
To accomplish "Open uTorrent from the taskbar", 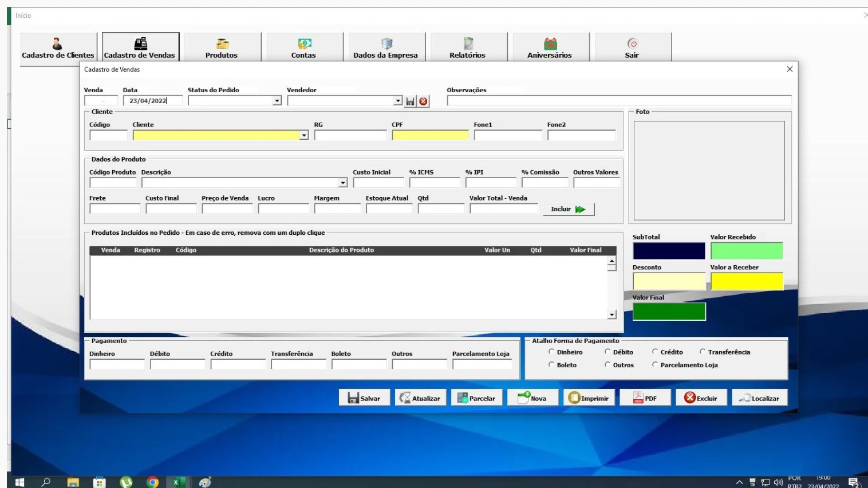I will (126, 482).
